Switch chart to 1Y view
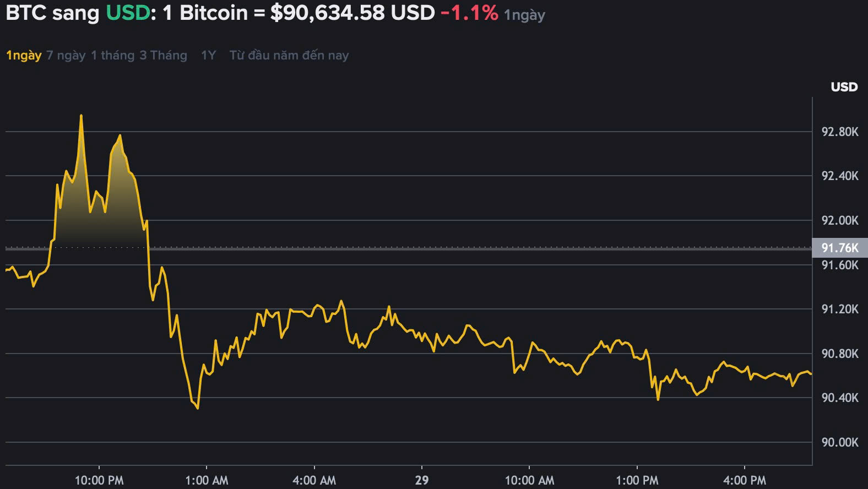The width and height of the screenshot is (868, 489). [208, 55]
